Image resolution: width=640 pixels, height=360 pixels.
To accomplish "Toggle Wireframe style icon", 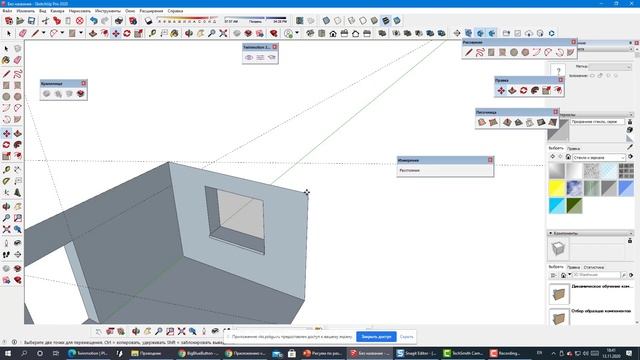I will [351, 20].
